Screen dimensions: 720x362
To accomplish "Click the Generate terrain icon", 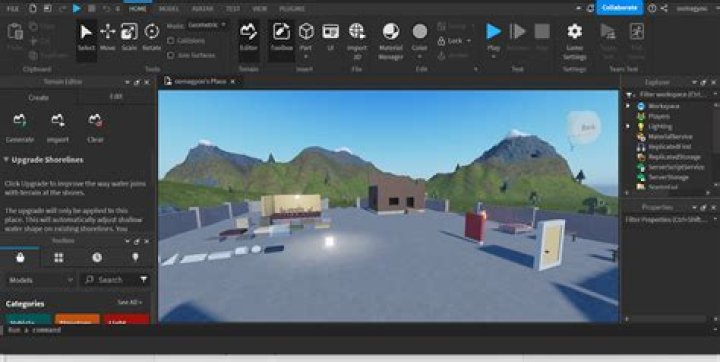I will coord(19,120).
